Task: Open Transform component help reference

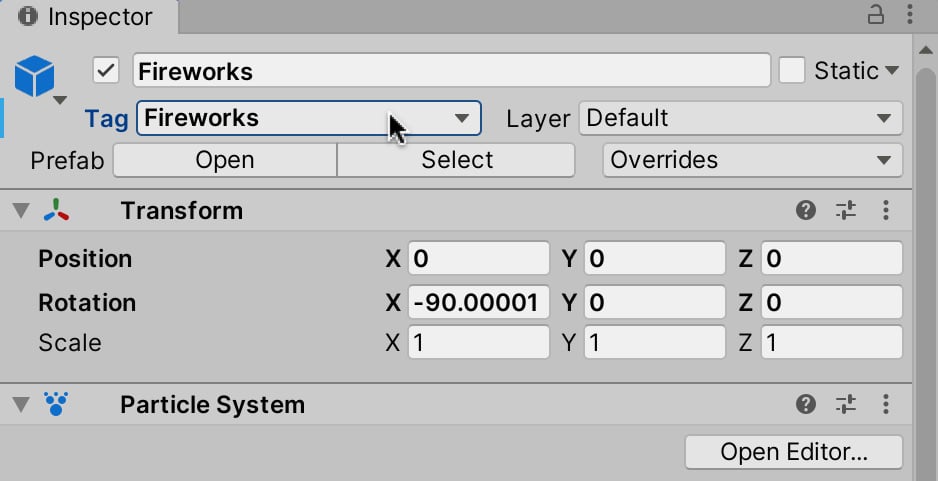Action: [806, 210]
